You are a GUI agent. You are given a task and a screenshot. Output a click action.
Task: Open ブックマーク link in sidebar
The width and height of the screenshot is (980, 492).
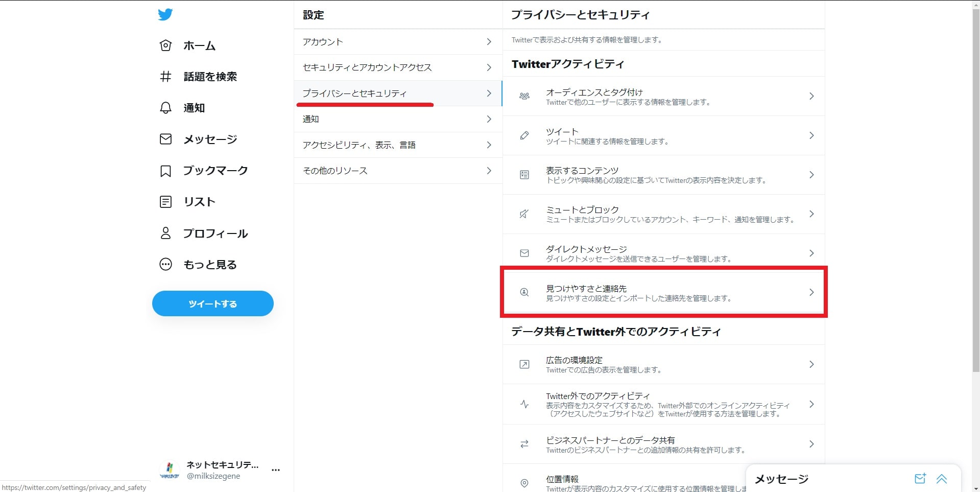(216, 171)
